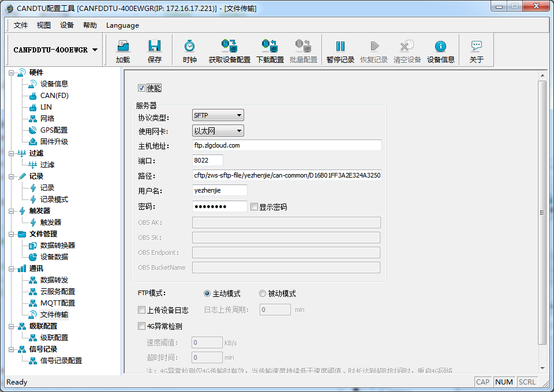Click the 密码 password field

220,206
